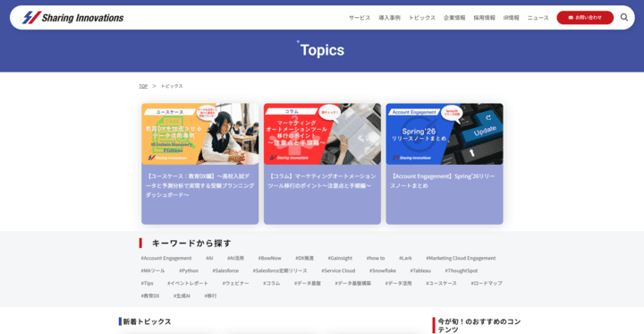Screen dimensions: 644x334
Task: Open 【ユースケース：教育DX編】 article title
Action: coord(200,185)
